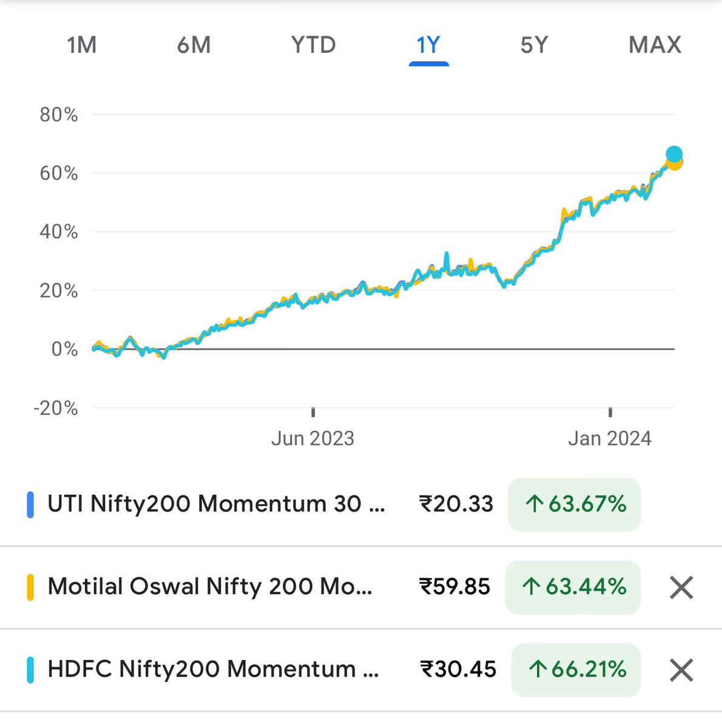Select the yellow endpoint dot on chart

(x=675, y=164)
